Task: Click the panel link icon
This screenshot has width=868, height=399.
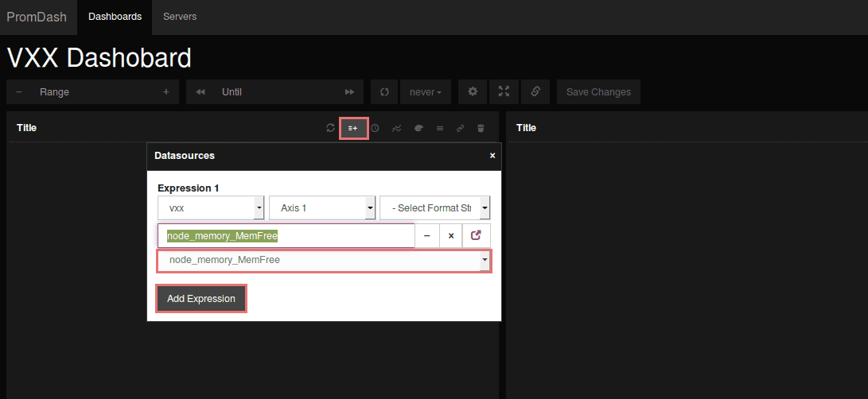Action: (x=460, y=128)
